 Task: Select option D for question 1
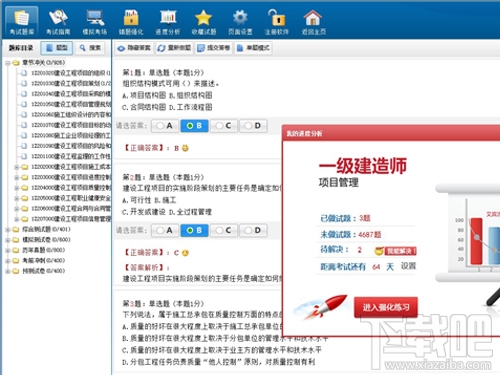pyautogui.click(x=253, y=126)
